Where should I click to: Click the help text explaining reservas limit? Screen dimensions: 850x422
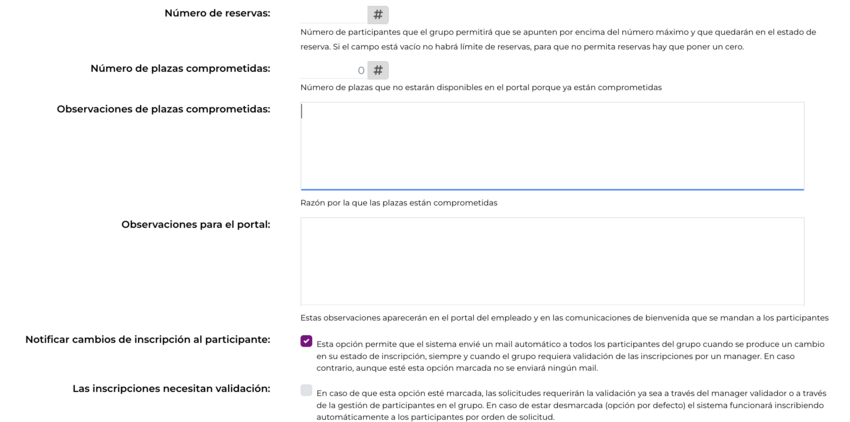click(x=558, y=40)
